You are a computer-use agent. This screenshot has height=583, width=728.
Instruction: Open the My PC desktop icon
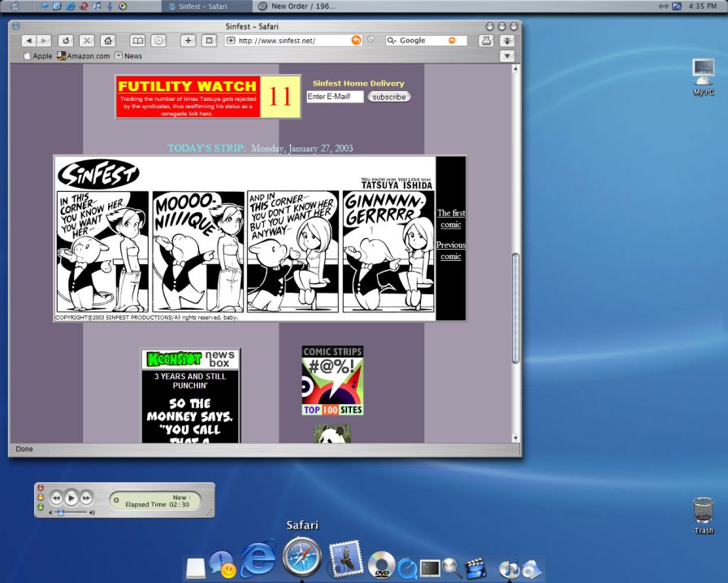[x=704, y=77]
